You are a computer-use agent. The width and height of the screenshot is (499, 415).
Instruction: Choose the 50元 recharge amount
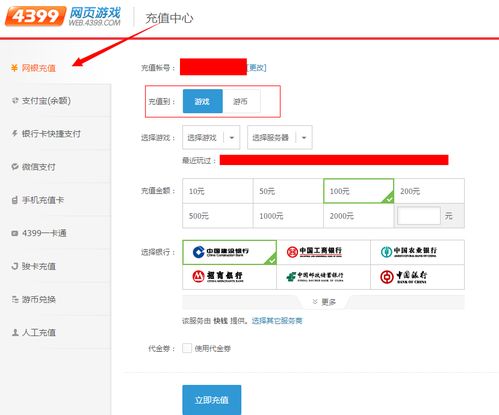288,191
